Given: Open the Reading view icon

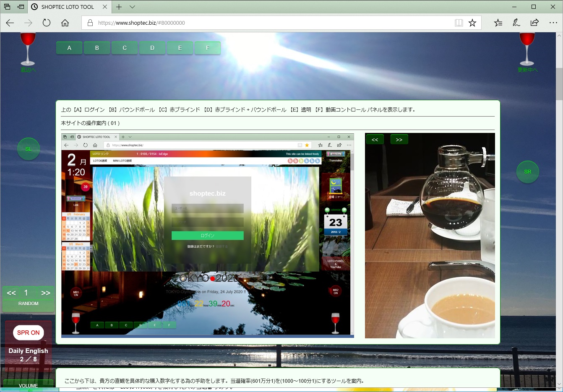Looking at the screenshot, I should click(459, 23).
